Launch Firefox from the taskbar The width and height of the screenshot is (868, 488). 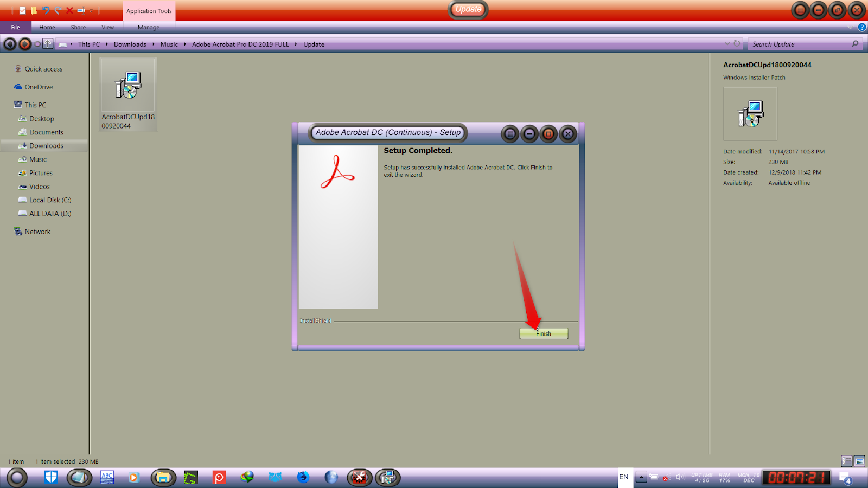click(302, 477)
